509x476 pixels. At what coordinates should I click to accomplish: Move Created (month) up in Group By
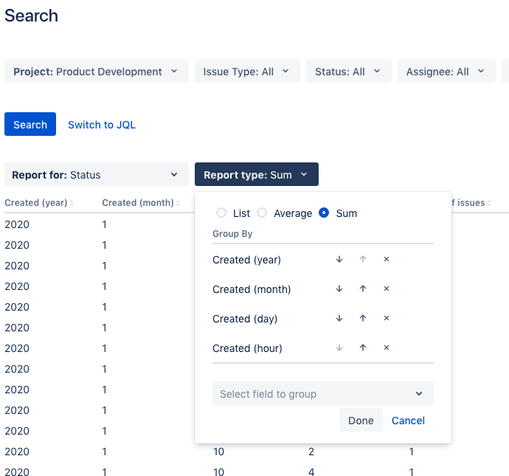(363, 289)
